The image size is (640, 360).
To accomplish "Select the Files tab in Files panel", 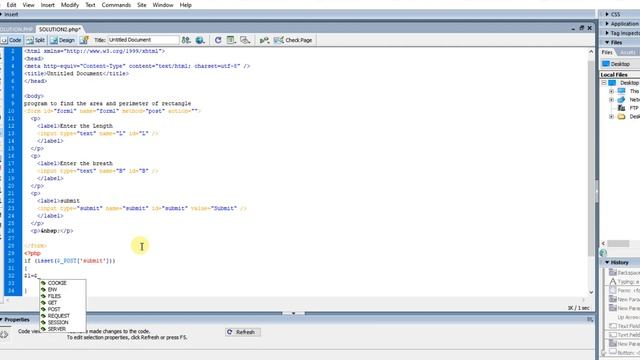I will [x=607, y=52].
